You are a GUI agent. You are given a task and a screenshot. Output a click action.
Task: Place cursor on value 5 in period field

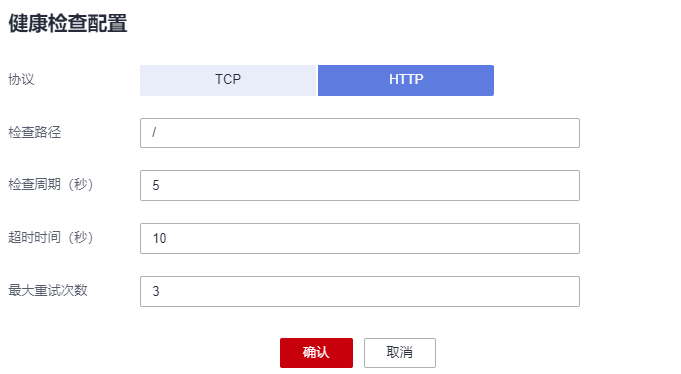point(156,185)
